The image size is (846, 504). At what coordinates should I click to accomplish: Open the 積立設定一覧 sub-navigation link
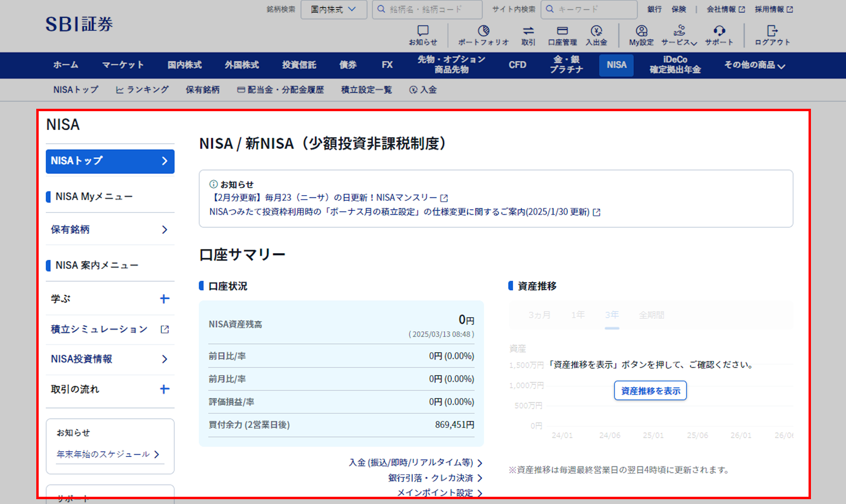coord(366,90)
